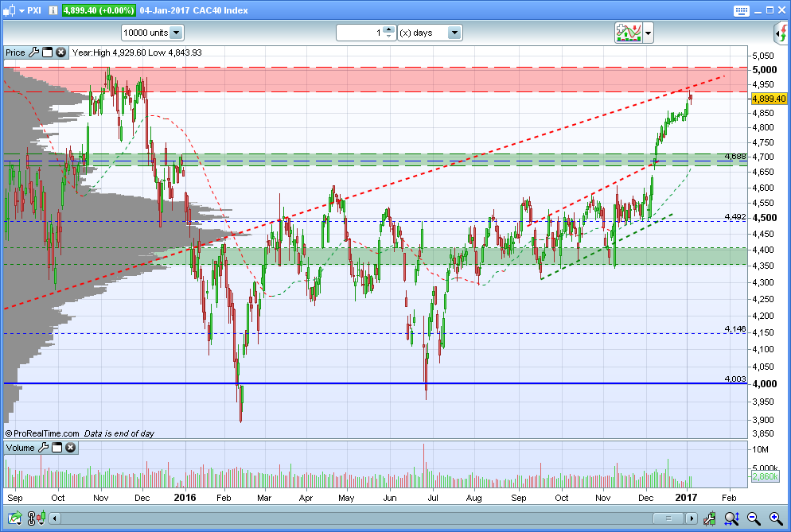This screenshot has height=532, width=791.
Task: Click the zoom in magnifier
Action: click(x=776, y=518)
